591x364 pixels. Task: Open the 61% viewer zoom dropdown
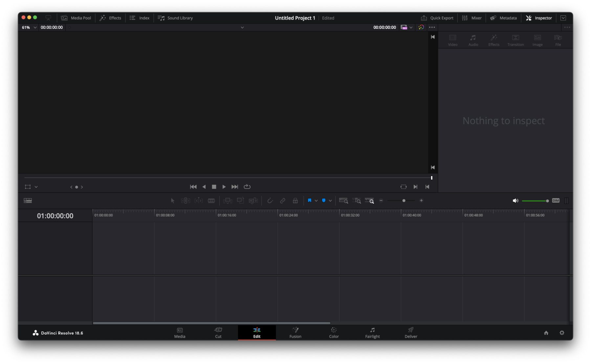pos(29,28)
